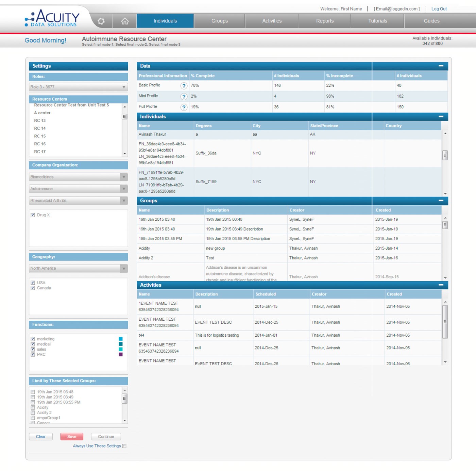
Task: Open the North America geography dropdown
Action: tap(124, 268)
